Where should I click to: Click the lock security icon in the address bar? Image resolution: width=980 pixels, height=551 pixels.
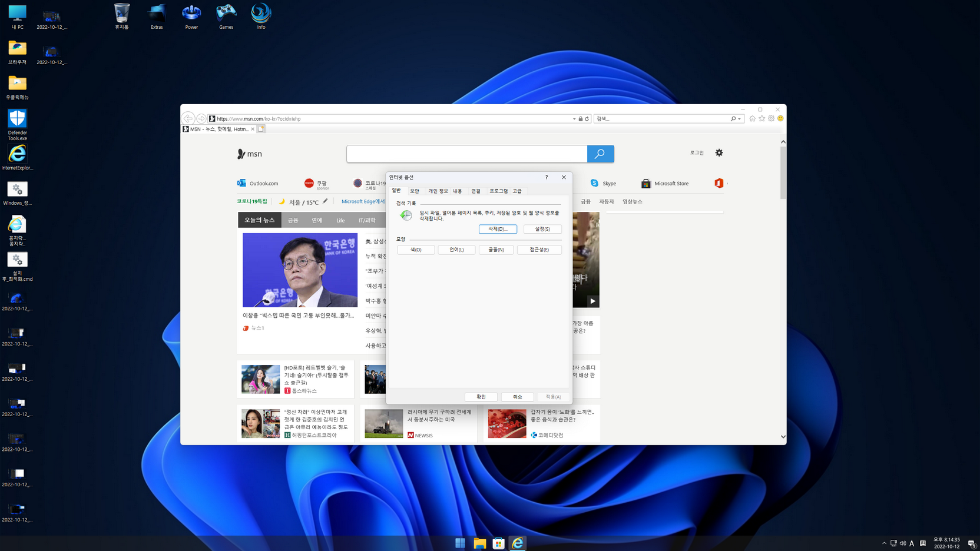tap(581, 119)
